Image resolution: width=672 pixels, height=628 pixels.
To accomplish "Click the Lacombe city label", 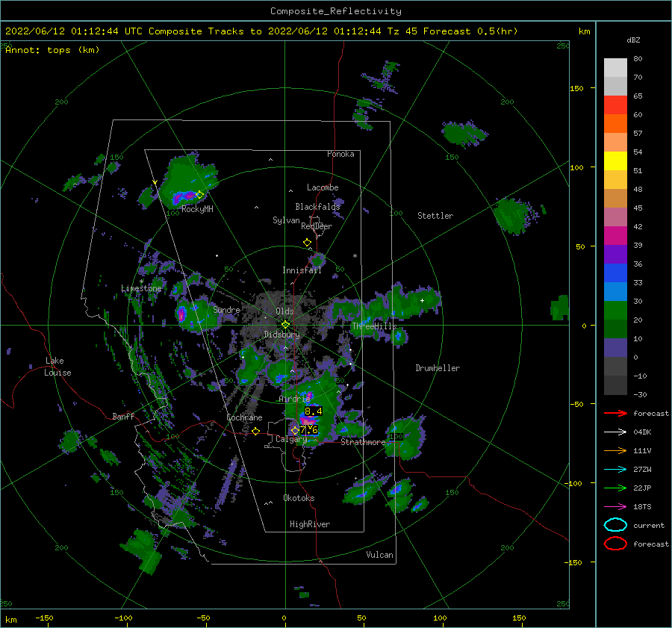I will (x=323, y=187).
